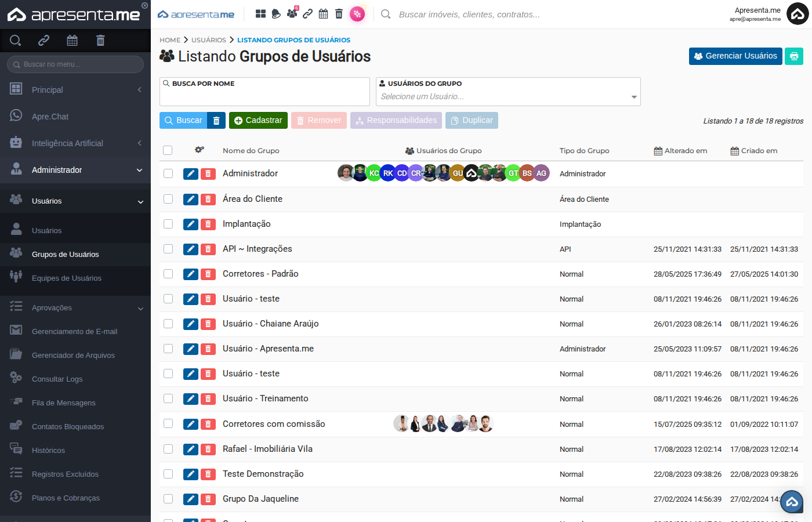Select Grupos de Usuários in sidebar
Screen dimensions: 812x522
75,255
